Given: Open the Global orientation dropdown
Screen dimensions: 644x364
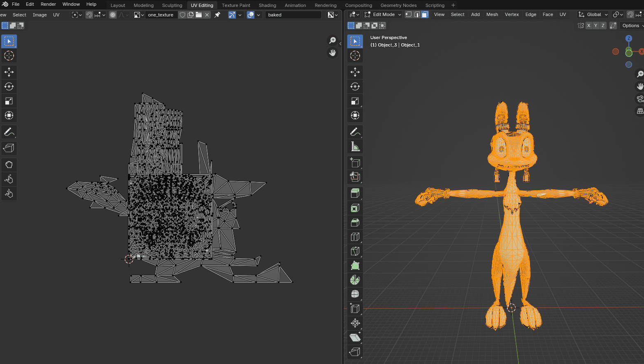Looking at the screenshot, I should [x=593, y=14].
